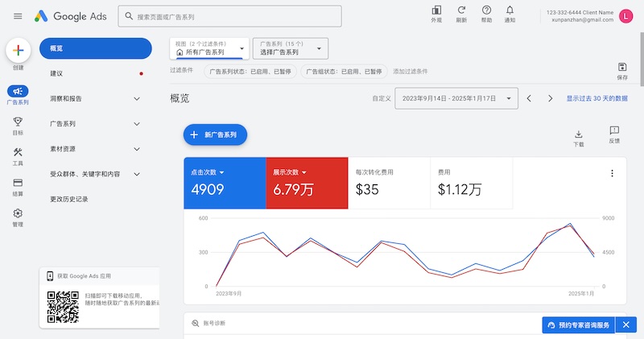Open the hamburger main menu
The image size is (644, 339).
pyautogui.click(x=18, y=16)
